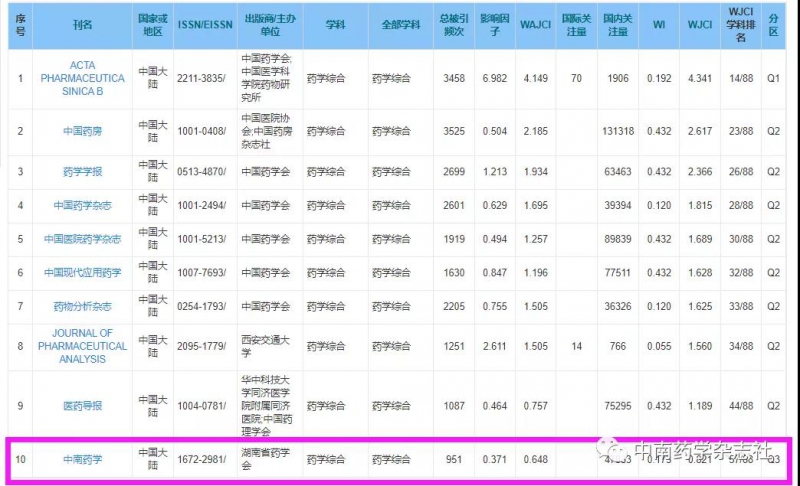This screenshot has width=800, height=486.
Task: Open the 中国药学杂志 journal link
Action: (82, 205)
